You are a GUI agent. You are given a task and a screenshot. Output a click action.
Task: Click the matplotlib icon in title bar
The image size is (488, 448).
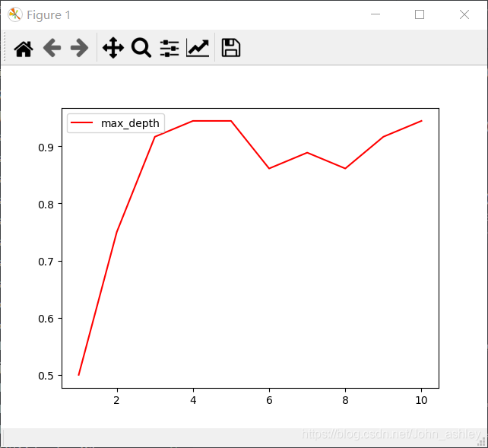point(15,14)
